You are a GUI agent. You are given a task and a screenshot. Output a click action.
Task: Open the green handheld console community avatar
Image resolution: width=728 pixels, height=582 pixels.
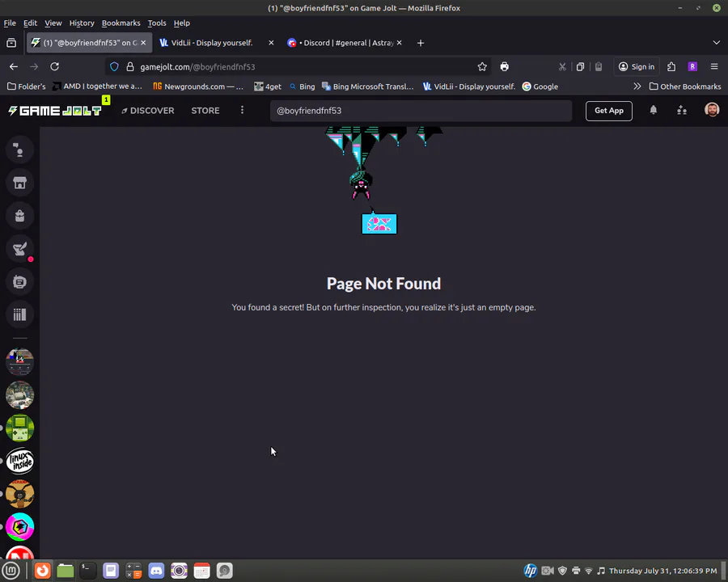20,428
